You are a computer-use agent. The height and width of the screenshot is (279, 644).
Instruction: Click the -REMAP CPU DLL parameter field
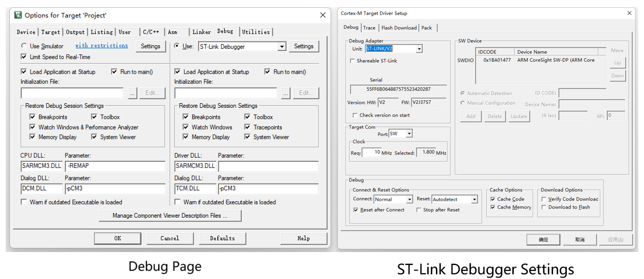pyautogui.click(x=115, y=166)
